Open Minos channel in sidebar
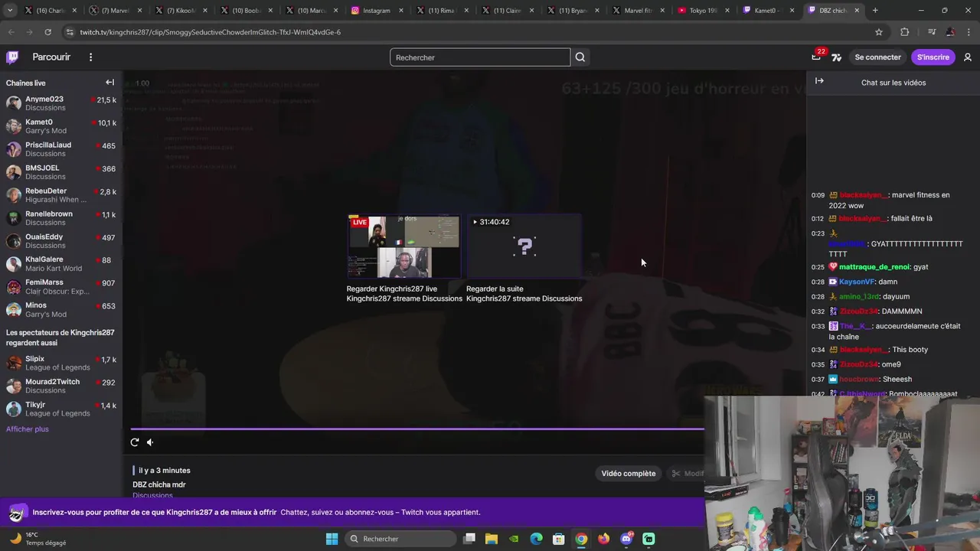Image resolution: width=980 pixels, height=551 pixels. click(x=61, y=310)
